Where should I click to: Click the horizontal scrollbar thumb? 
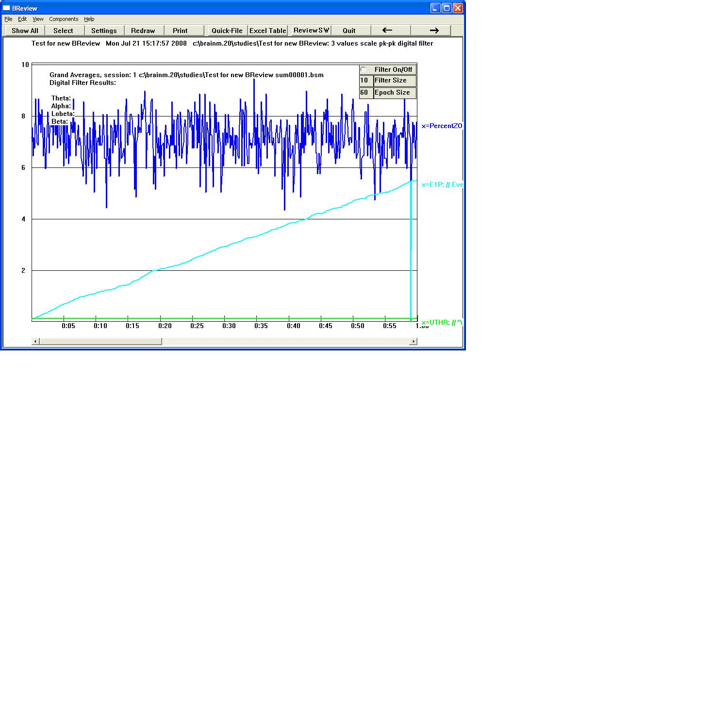pos(100,341)
